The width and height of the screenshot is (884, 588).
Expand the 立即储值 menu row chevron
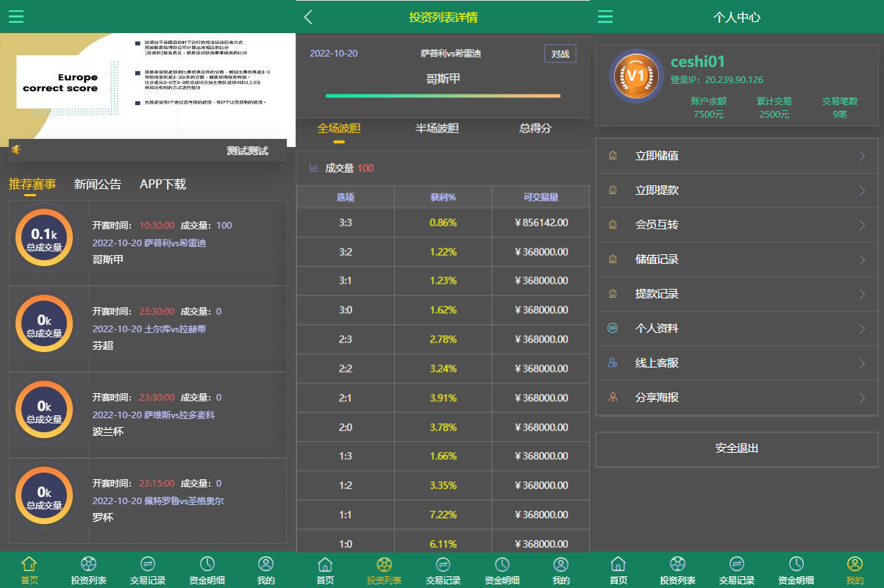pyautogui.click(x=862, y=155)
